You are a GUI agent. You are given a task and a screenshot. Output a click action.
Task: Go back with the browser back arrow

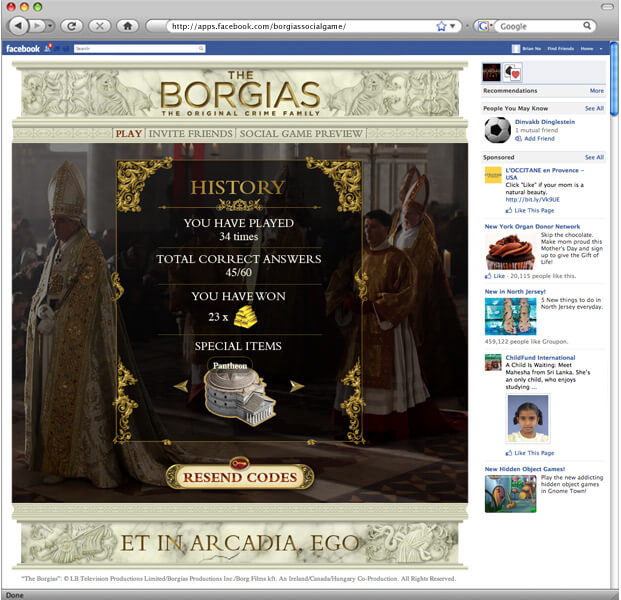point(18,26)
